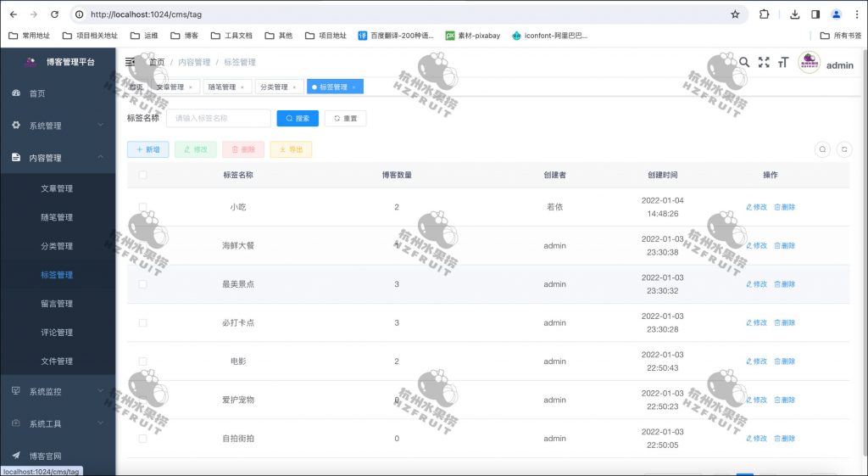Open 文件管理 in the sidebar
The width and height of the screenshot is (868, 476).
pos(58,361)
